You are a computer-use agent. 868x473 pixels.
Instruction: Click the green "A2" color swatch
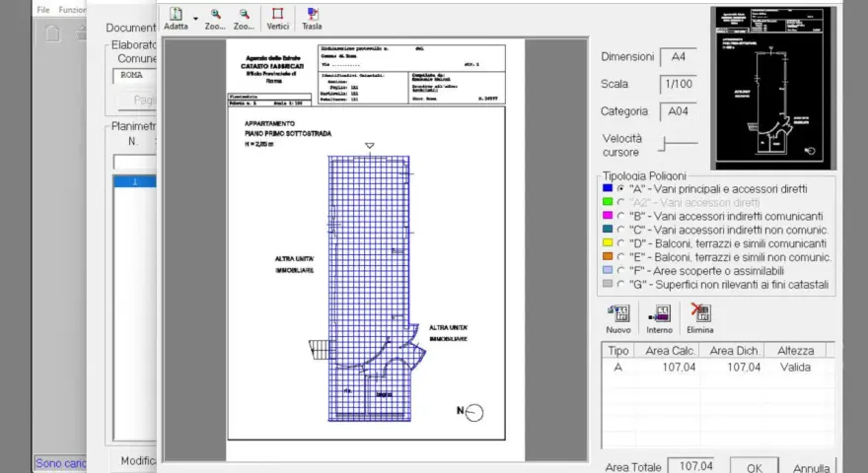[608, 202]
